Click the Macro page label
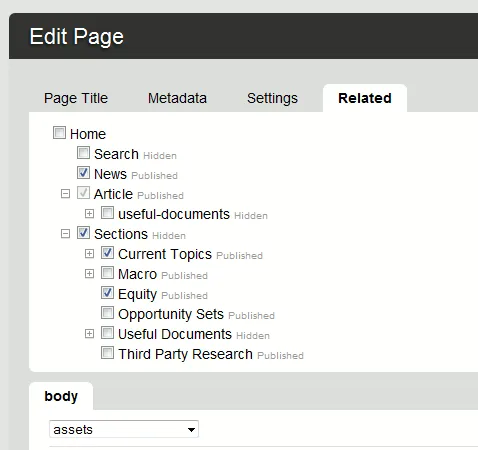 click(x=138, y=274)
